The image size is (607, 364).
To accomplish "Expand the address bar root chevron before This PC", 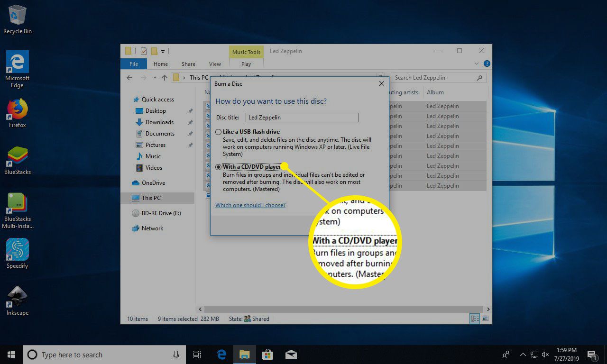I will pos(184,78).
